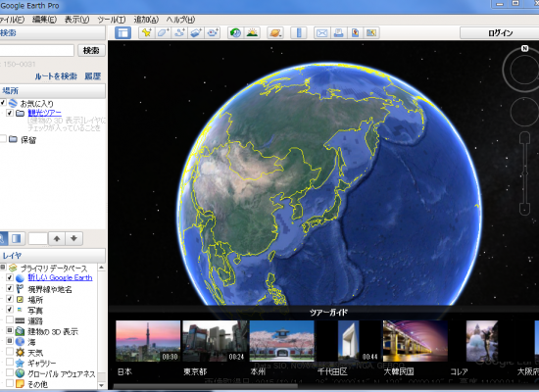Add an image overlay from the toolbar
Viewport: 539px width, 392px height.
[x=196, y=33]
